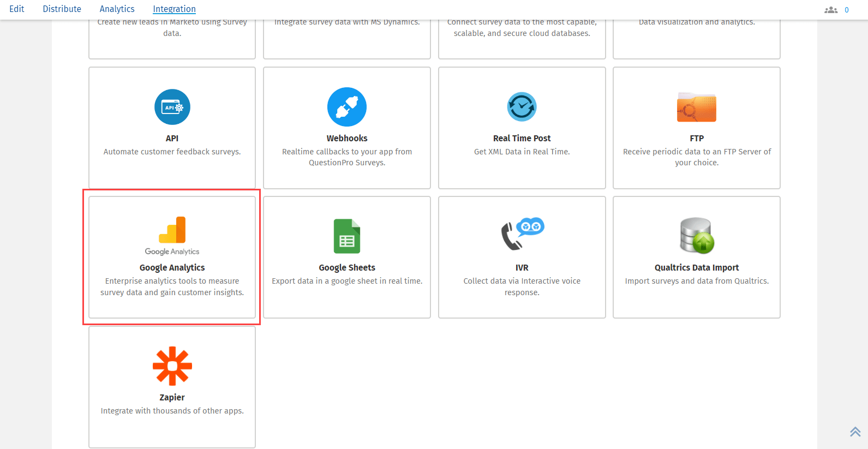Switch to the Edit tab
The height and width of the screenshot is (449, 868).
[x=17, y=9]
